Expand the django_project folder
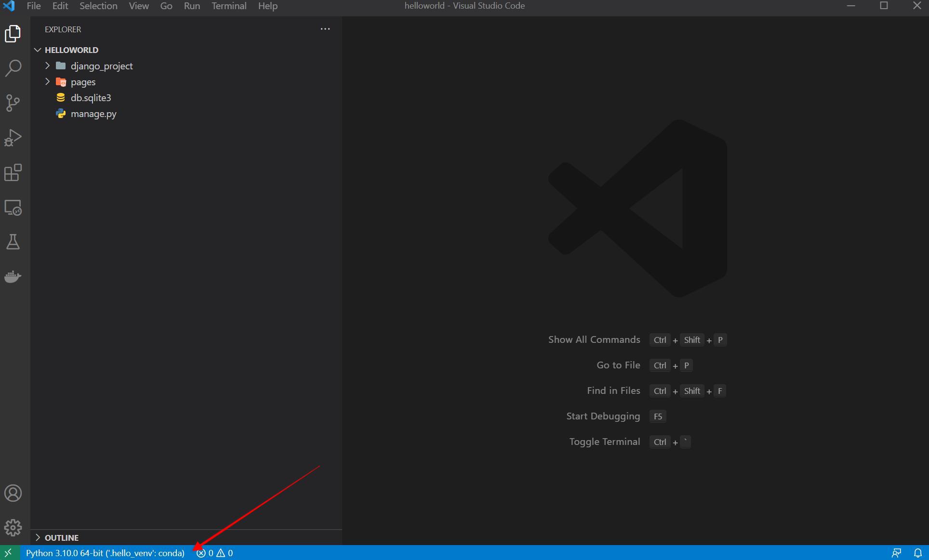 coord(47,65)
